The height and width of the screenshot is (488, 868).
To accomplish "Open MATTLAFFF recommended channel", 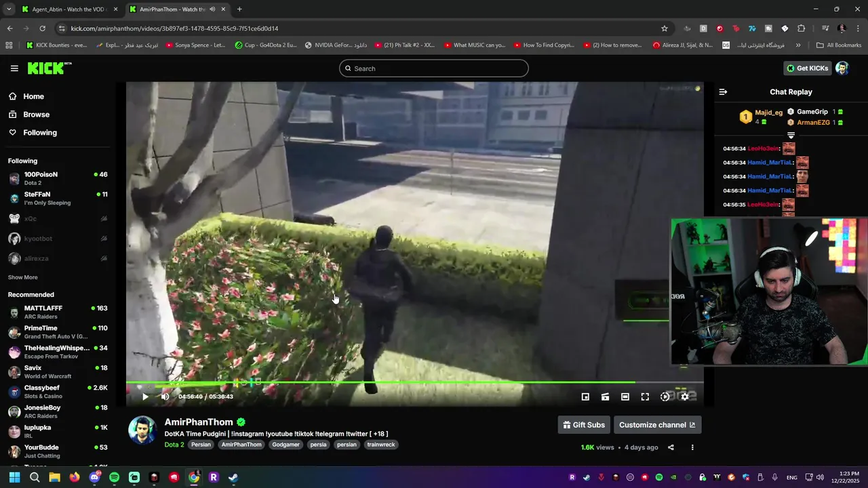I will coord(58,312).
